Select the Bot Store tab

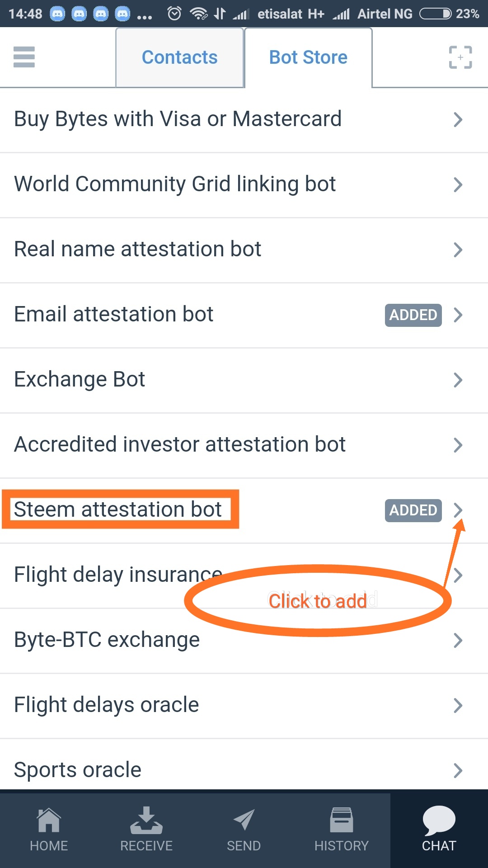point(308,57)
